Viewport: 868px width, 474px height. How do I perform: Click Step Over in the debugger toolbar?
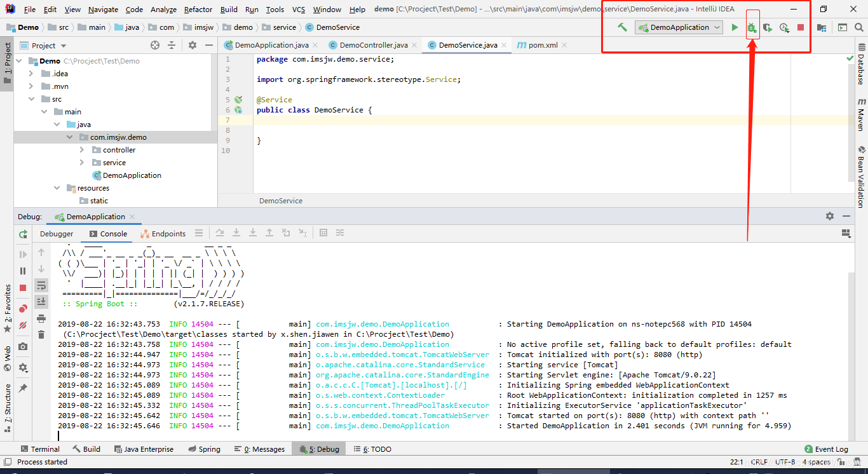pyautogui.click(x=220, y=233)
